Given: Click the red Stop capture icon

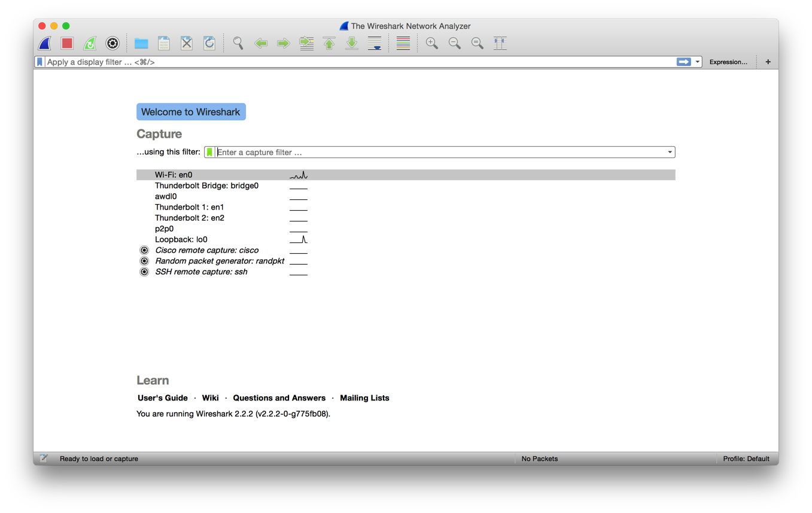Looking at the screenshot, I should 67,43.
